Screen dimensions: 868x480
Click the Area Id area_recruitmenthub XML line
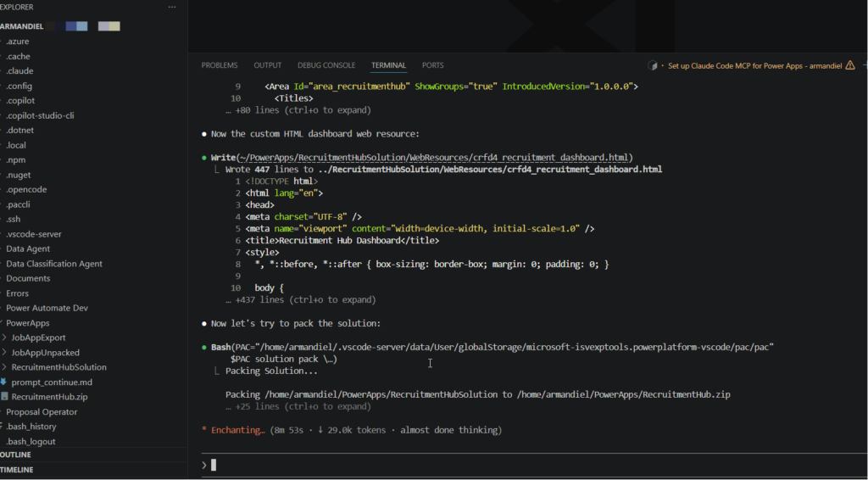click(x=451, y=87)
